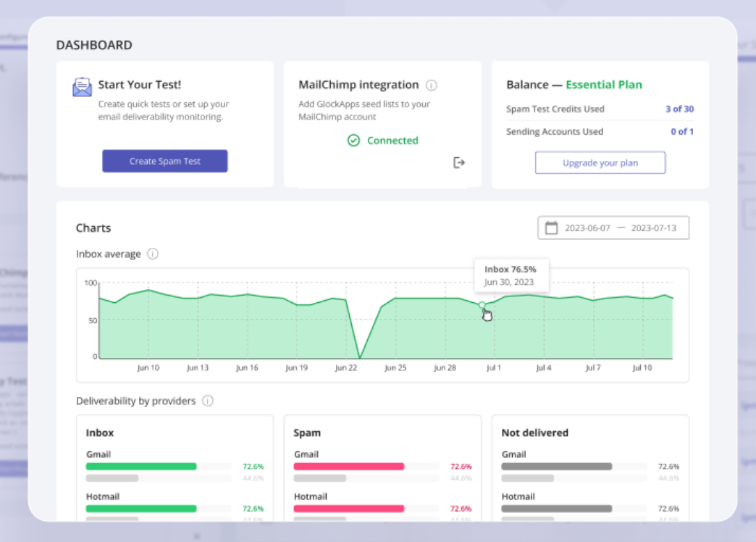The image size is (756, 542).
Task: Select the Jun 30 data point on the chart
Action: (480, 304)
